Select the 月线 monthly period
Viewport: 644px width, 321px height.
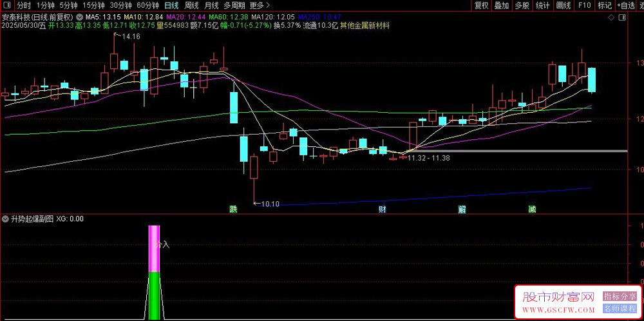(211, 5)
